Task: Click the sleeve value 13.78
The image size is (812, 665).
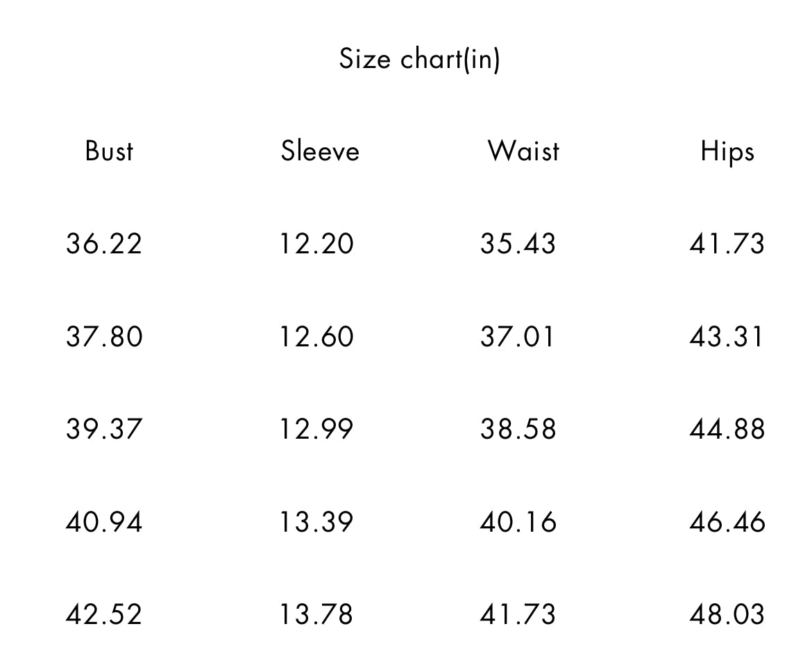Action: (316, 615)
